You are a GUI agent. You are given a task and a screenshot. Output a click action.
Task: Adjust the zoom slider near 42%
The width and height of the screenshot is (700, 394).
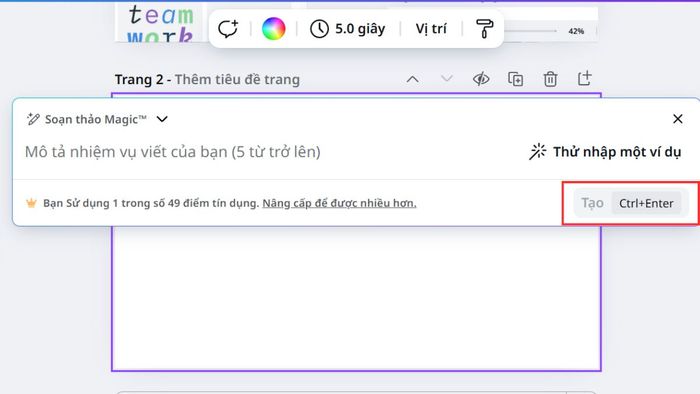(x=531, y=31)
